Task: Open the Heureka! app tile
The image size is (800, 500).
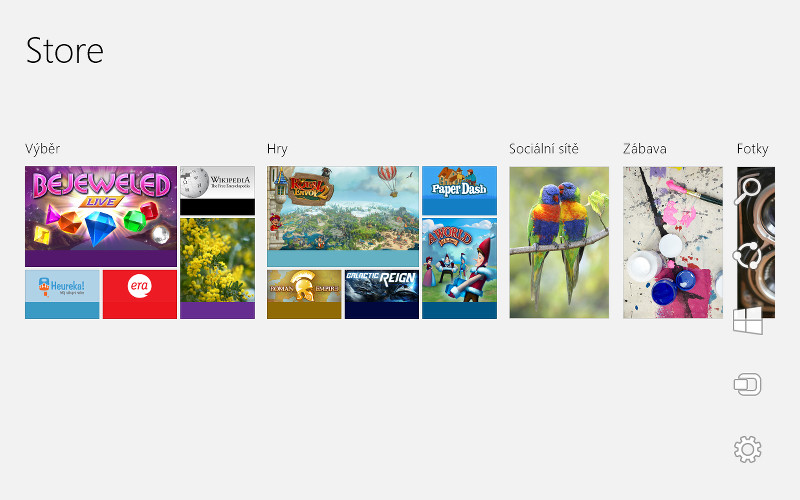Action: pyautogui.click(x=62, y=294)
